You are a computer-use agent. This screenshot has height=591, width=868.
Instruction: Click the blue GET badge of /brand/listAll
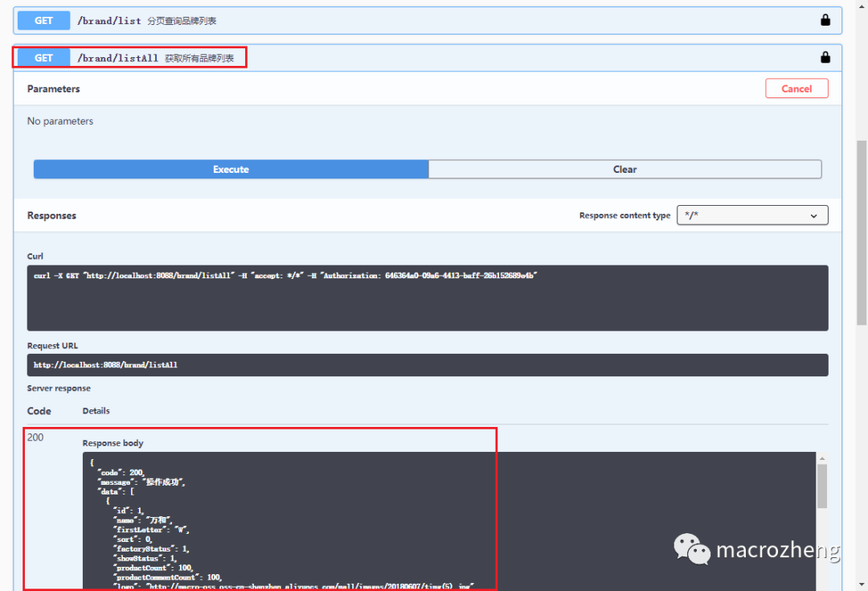[43, 57]
